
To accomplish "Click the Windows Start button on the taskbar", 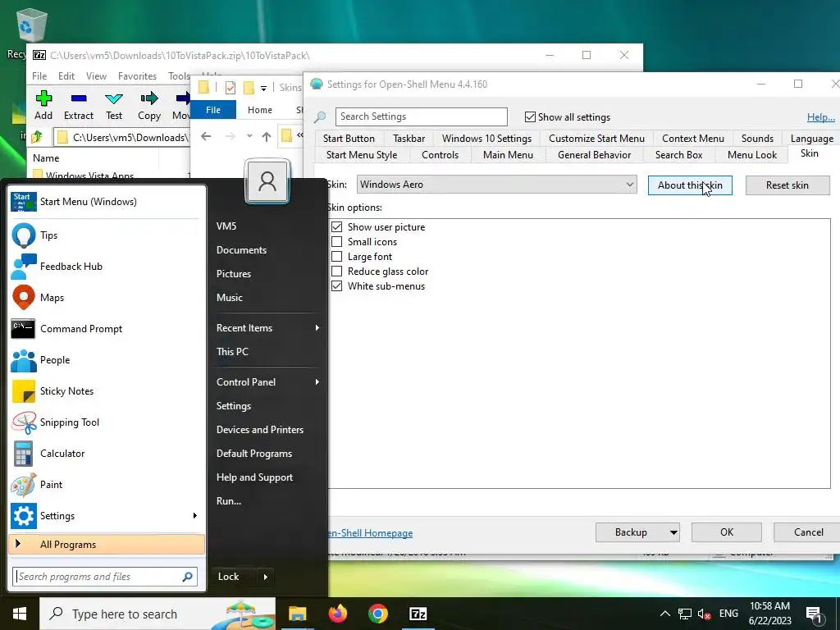I will (20, 614).
